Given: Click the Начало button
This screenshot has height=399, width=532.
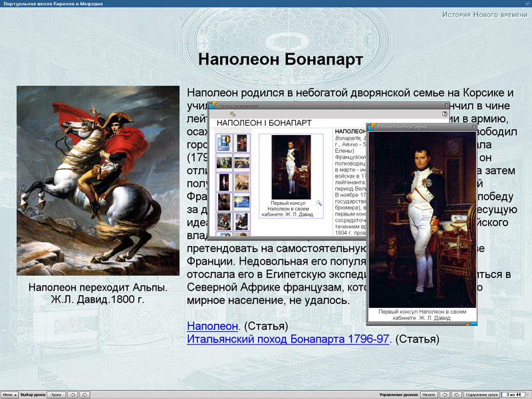Looking at the screenshot, I should (x=429, y=395).
